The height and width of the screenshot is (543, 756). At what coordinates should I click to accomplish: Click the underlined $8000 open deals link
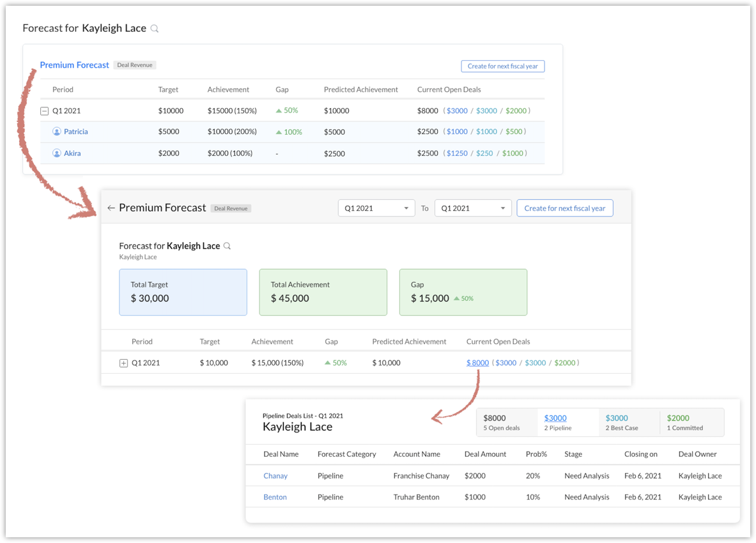pos(477,363)
